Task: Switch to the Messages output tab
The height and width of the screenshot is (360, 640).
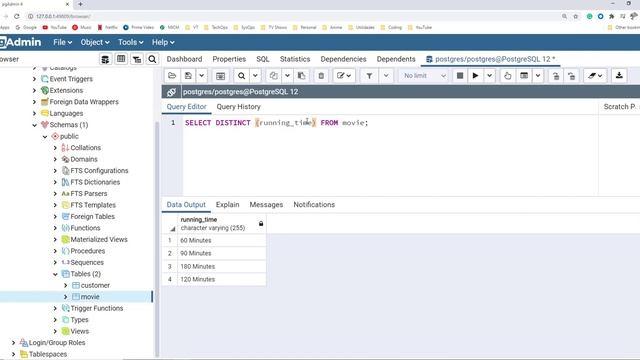Action: pyautogui.click(x=266, y=204)
